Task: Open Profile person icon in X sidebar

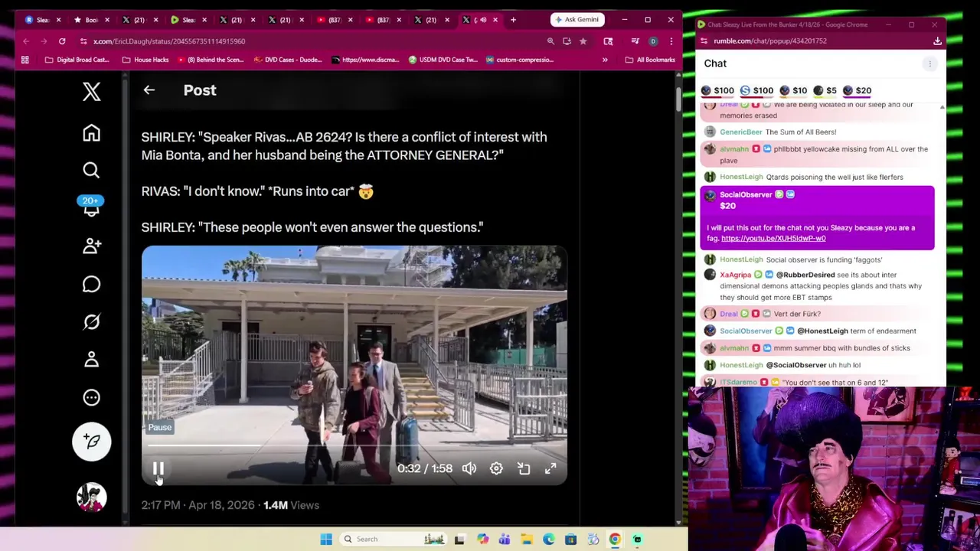Action: click(x=91, y=359)
